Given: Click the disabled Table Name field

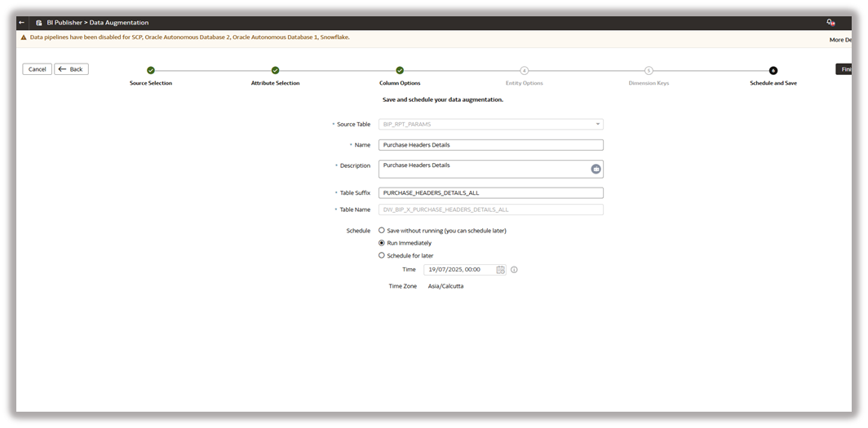Looking at the screenshot, I should click(491, 210).
